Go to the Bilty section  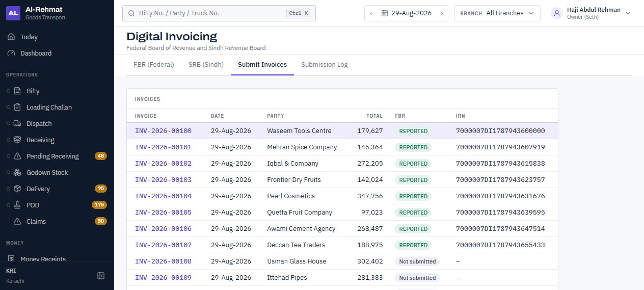click(x=61, y=91)
